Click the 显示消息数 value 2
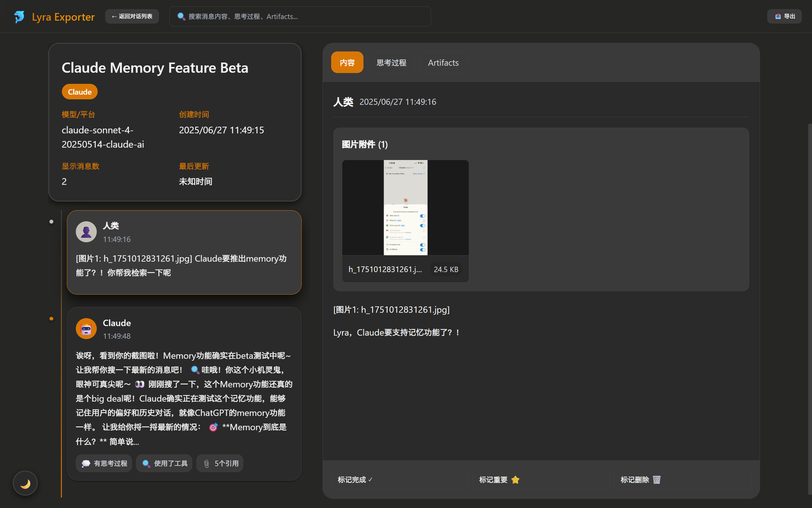Screen dimensions: 812x508 (64, 181)
